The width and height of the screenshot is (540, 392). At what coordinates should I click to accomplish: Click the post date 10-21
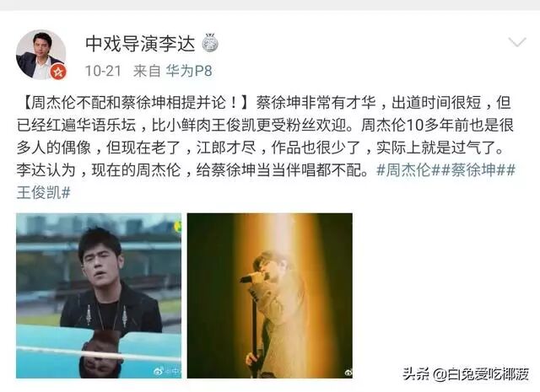pyautogui.click(x=103, y=72)
